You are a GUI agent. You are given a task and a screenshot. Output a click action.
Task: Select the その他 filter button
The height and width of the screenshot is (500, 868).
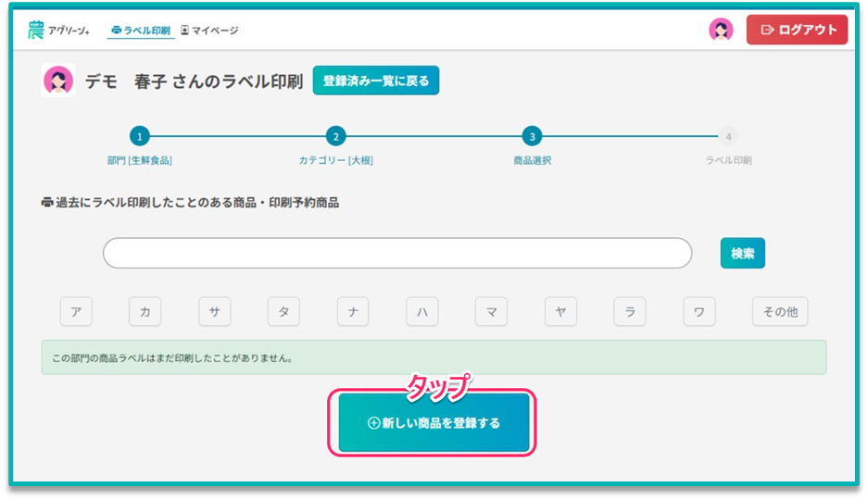pyautogui.click(x=779, y=312)
